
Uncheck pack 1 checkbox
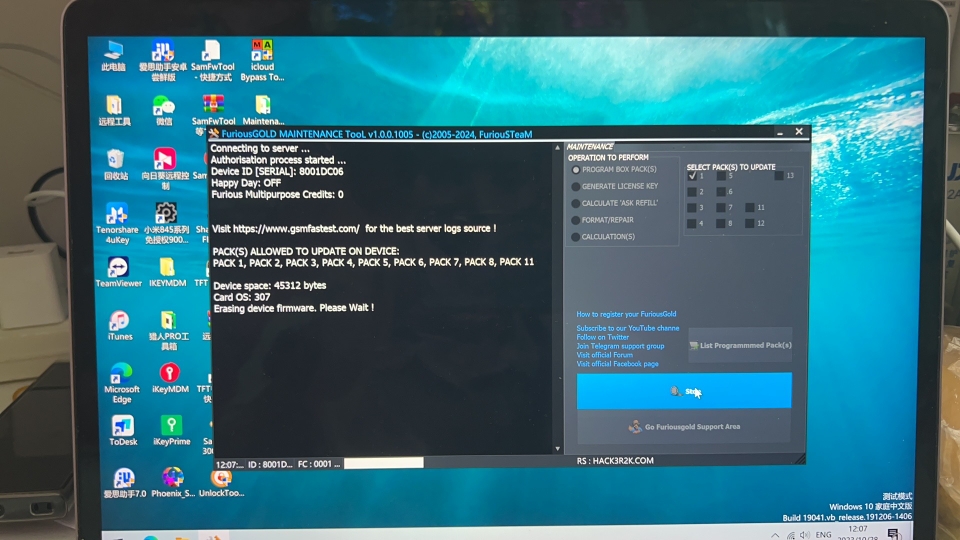point(692,176)
